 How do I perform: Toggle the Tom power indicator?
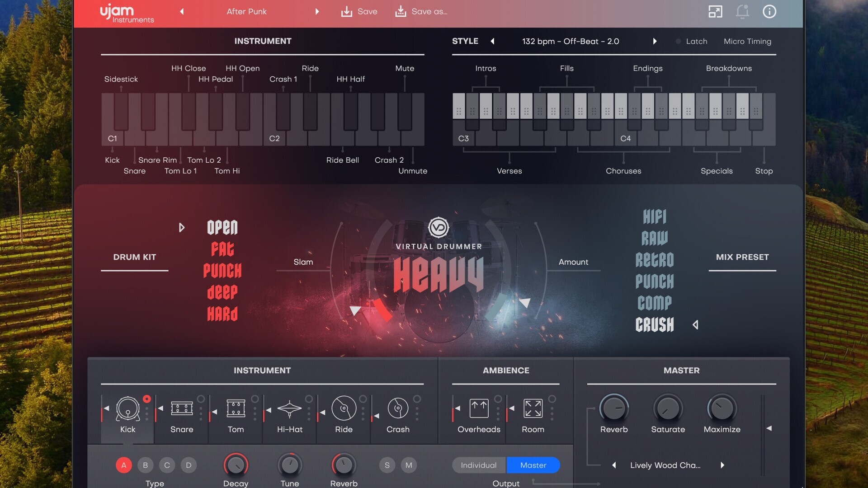(x=255, y=399)
